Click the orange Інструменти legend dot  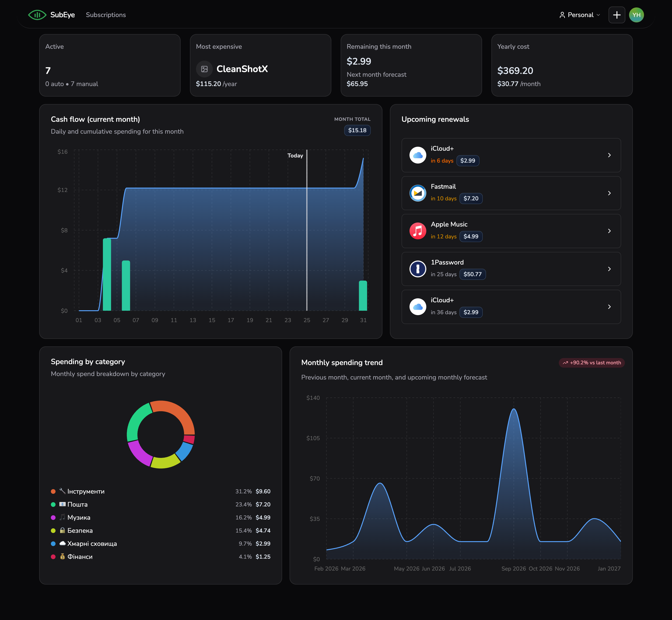point(53,491)
